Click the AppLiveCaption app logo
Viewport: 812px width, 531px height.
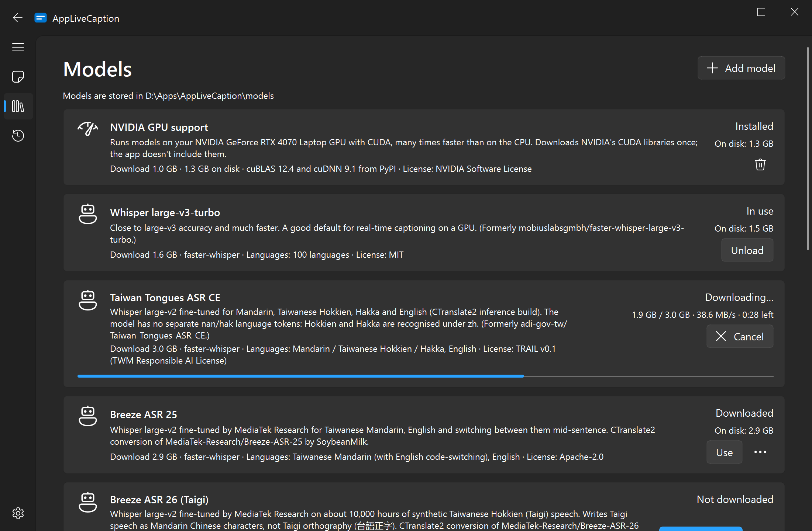coord(41,18)
